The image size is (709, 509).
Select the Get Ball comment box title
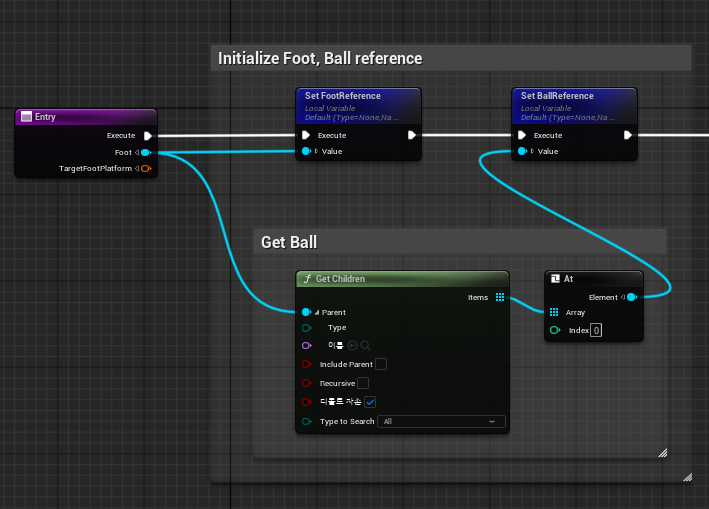pyautogui.click(x=289, y=242)
